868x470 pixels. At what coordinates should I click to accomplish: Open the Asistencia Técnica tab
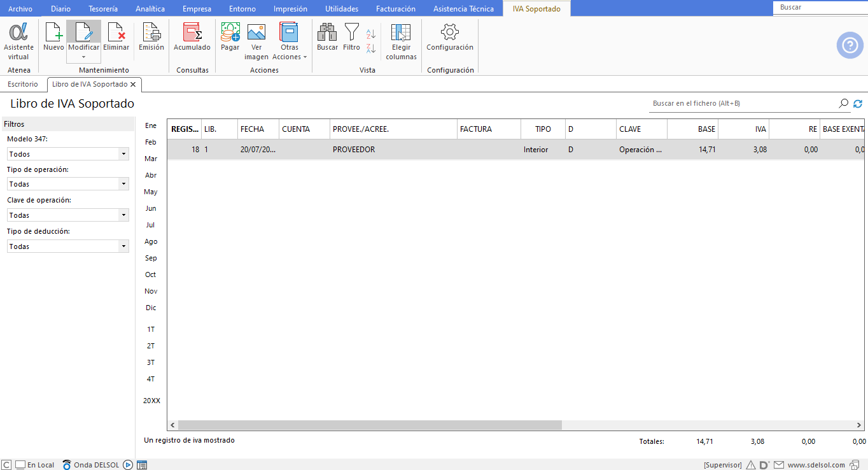[x=463, y=9]
